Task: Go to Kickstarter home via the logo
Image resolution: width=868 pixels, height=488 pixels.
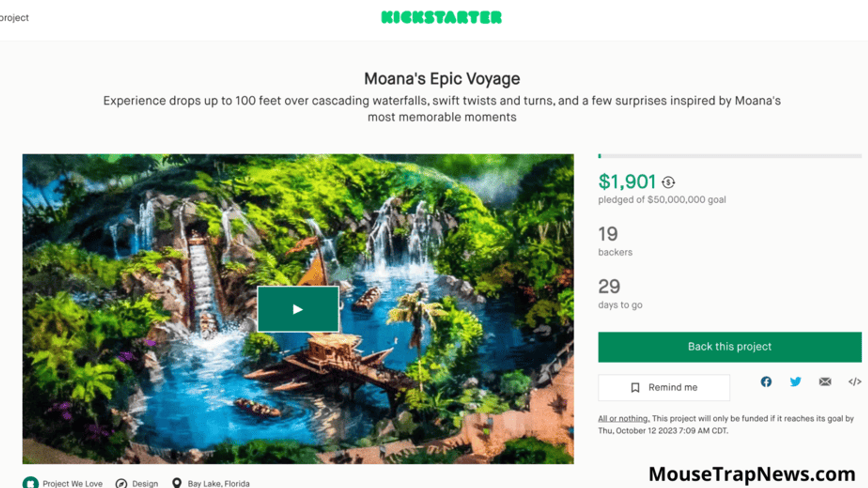Action: 442,17
